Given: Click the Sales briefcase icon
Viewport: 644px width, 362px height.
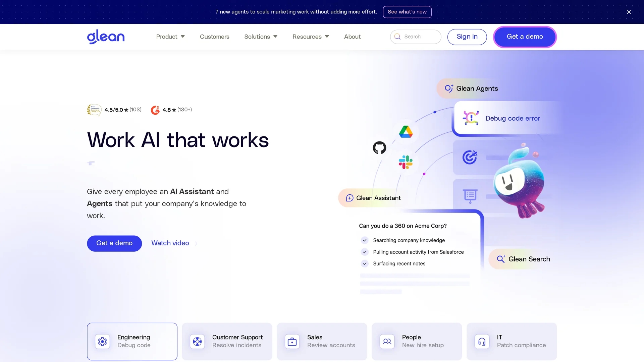Looking at the screenshot, I should [x=292, y=342].
